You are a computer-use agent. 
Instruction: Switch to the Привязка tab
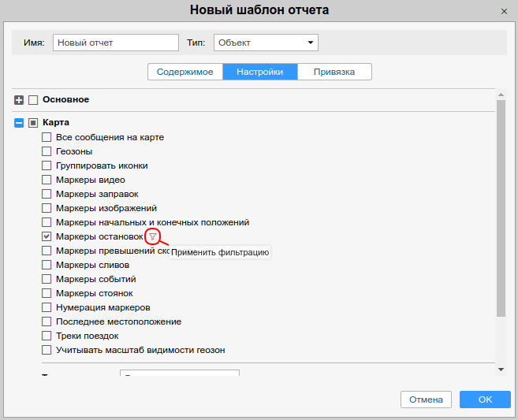click(334, 72)
